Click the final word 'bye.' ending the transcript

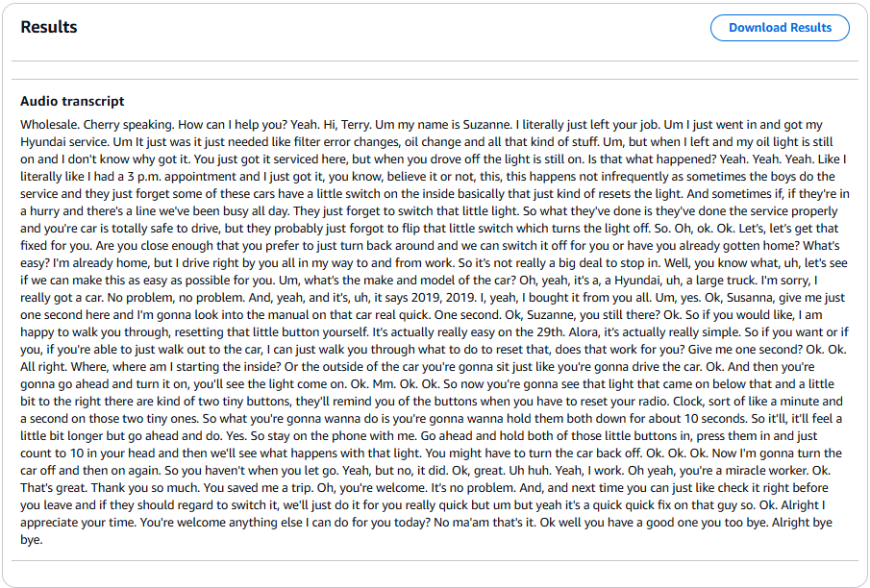coord(32,539)
